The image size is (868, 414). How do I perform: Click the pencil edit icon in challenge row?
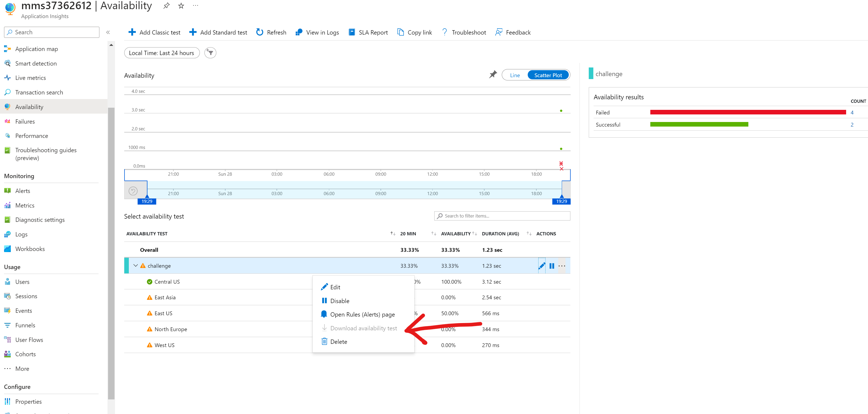point(541,266)
